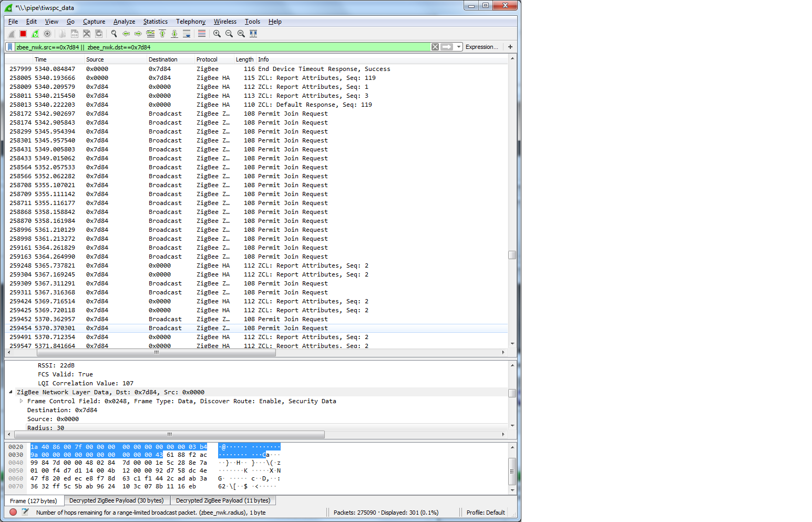Go back to the previous packet
The image size is (812, 522).
tap(126, 34)
